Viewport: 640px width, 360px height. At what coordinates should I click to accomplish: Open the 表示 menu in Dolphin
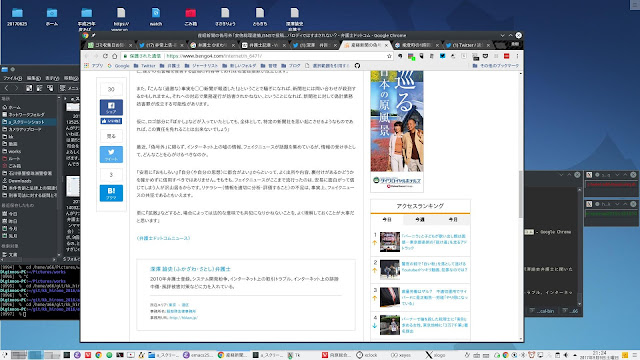tap(52, 78)
